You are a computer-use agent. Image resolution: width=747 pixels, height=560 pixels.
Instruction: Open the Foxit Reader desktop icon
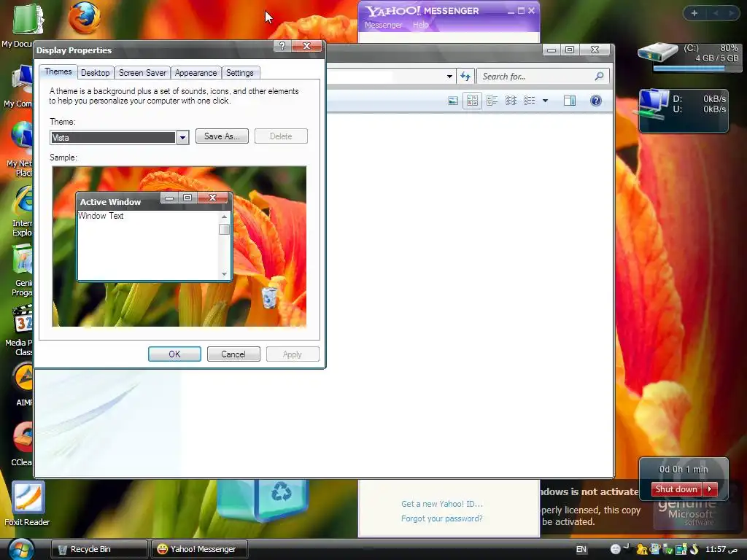coord(28,497)
